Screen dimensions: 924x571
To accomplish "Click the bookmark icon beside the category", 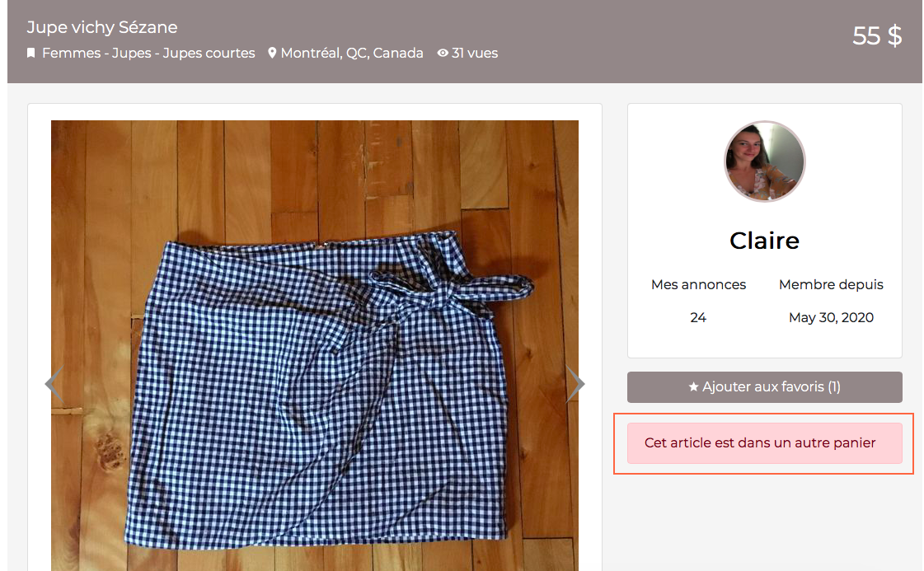I will click(31, 54).
